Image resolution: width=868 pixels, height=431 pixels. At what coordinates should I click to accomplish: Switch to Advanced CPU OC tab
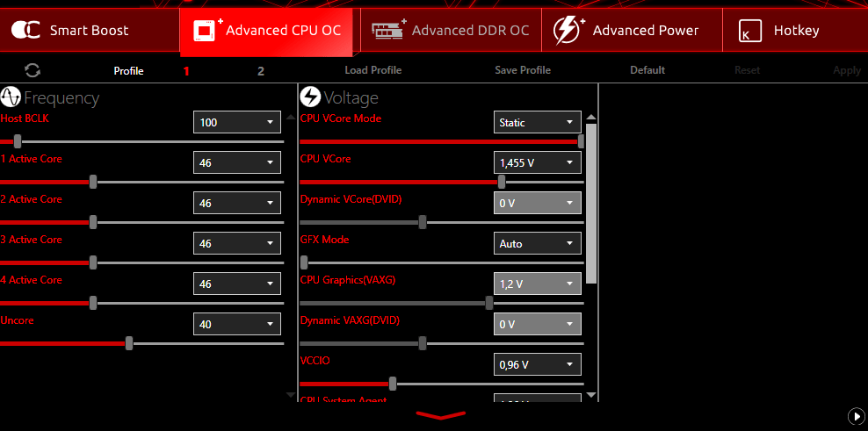pyautogui.click(x=266, y=31)
